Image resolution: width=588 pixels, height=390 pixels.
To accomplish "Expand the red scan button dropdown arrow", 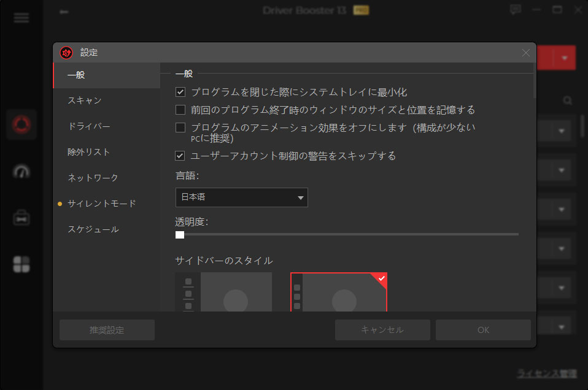I will (x=565, y=58).
